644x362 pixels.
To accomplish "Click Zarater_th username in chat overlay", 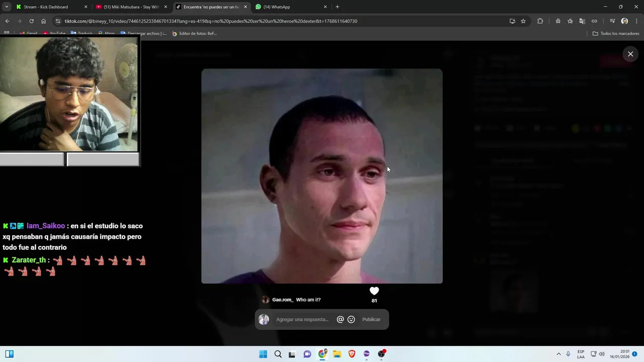I will coord(29,260).
